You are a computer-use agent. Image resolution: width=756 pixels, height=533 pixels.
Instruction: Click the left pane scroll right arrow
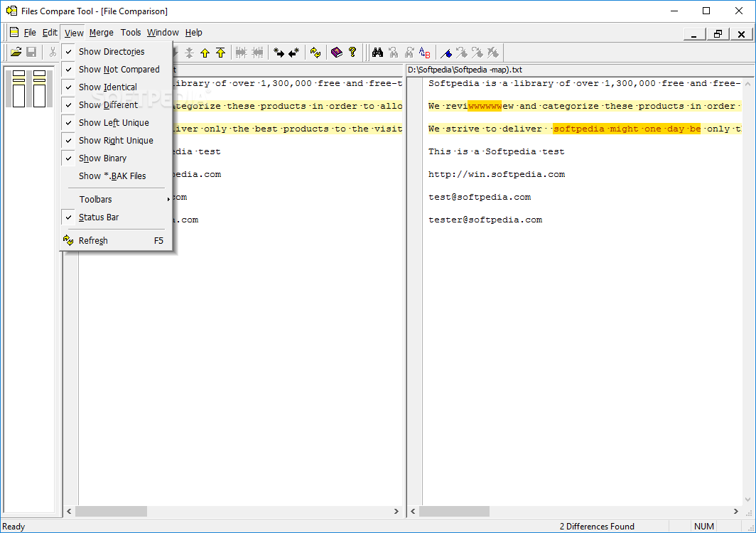(x=396, y=511)
